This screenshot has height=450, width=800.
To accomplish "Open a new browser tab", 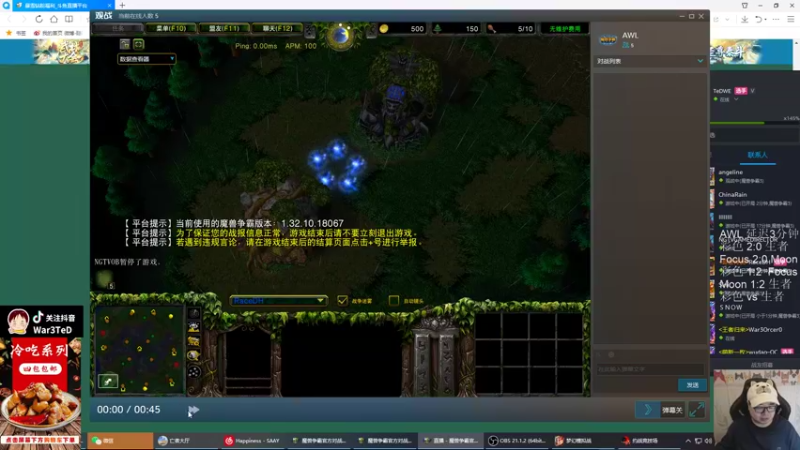I will tap(122, 5).
